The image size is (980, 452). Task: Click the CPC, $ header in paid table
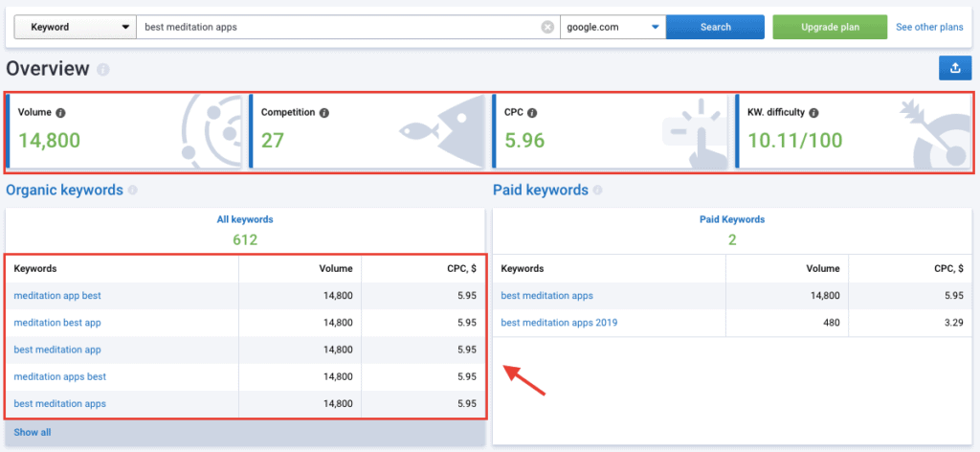click(948, 269)
